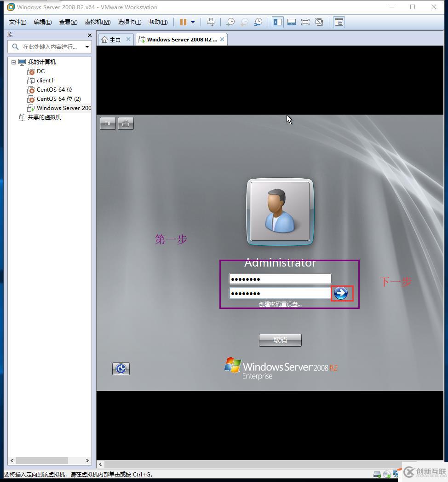448x482 pixels.
Task: Collapse the 我的计算机 tree node
Action: tap(13, 62)
